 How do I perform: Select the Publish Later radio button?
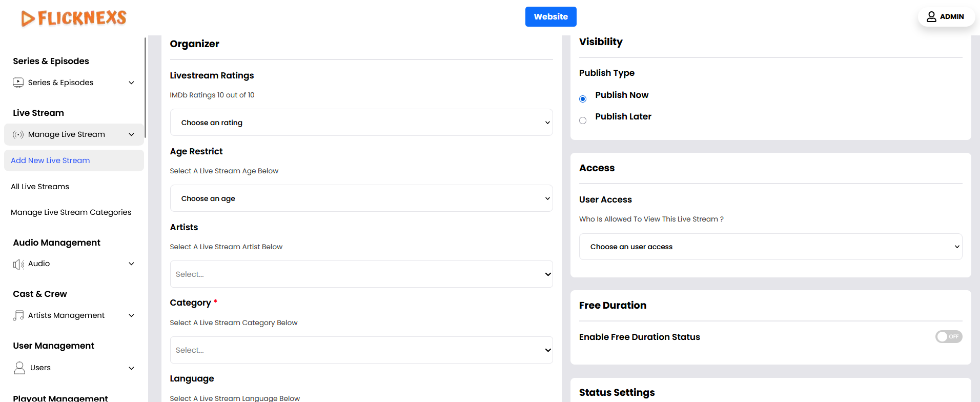(583, 120)
